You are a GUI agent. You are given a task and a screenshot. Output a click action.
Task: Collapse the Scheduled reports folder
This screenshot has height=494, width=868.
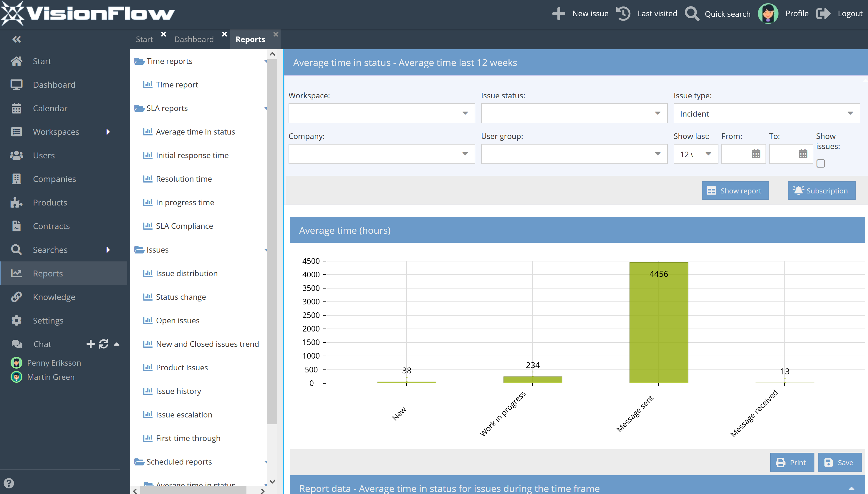tap(266, 462)
